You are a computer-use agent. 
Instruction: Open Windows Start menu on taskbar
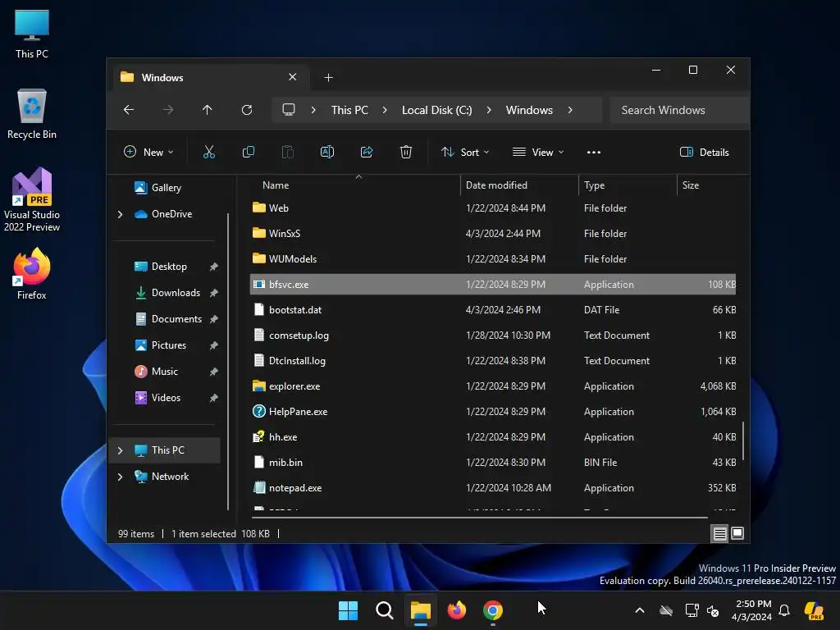point(348,610)
